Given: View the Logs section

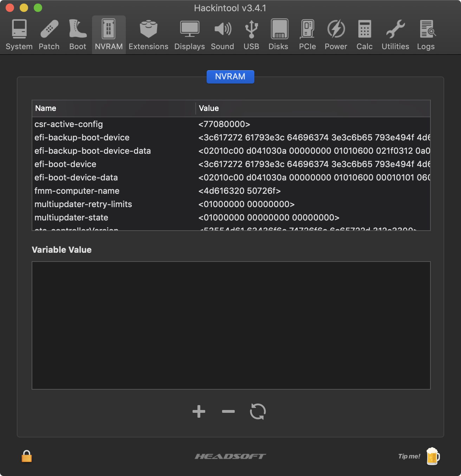Looking at the screenshot, I should 426,35.
